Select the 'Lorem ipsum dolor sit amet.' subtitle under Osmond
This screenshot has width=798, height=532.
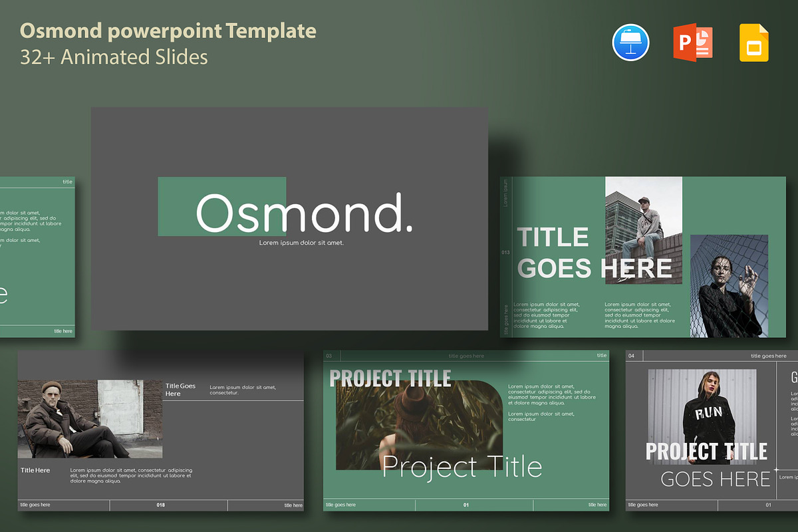click(301, 243)
